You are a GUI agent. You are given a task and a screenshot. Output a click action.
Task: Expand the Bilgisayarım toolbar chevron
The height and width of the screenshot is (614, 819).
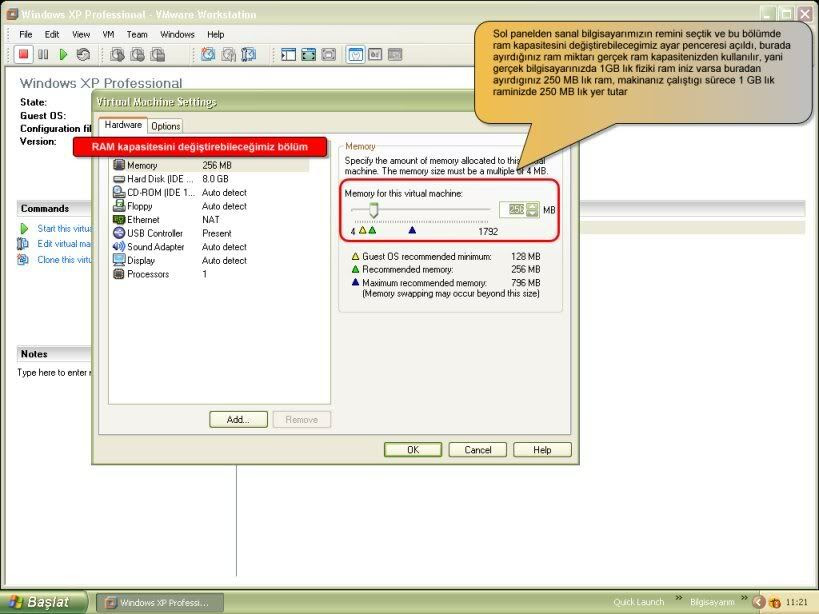(744, 598)
